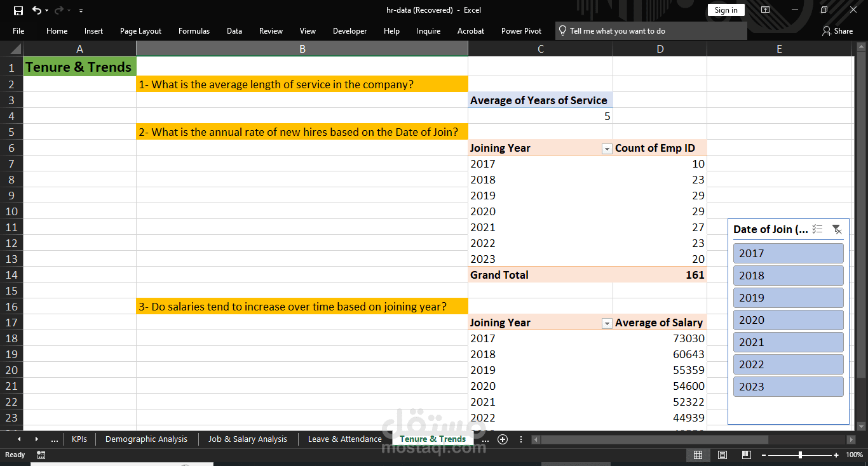The height and width of the screenshot is (466, 868).
Task: Toggle multi-select in Date of Join slicer
Action: (x=818, y=229)
